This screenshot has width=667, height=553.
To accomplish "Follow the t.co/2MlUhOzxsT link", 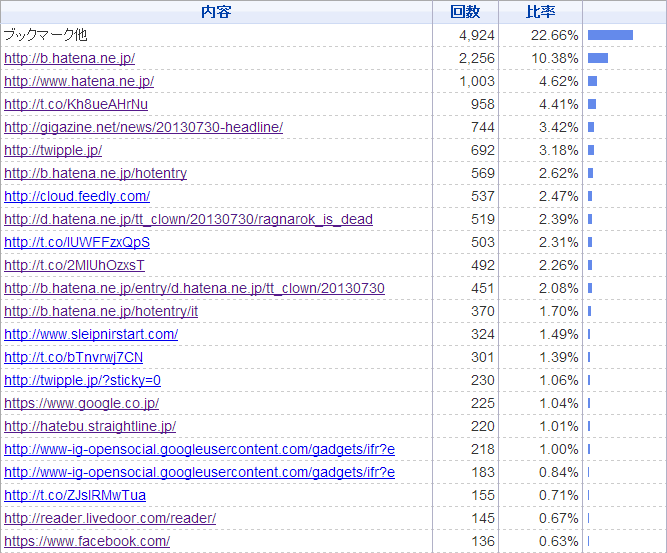I will click(x=74, y=265).
